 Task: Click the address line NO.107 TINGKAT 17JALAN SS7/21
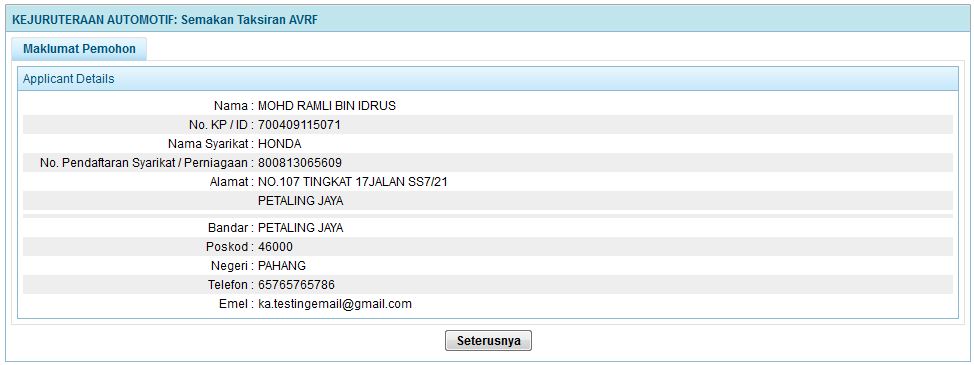(x=353, y=182)
